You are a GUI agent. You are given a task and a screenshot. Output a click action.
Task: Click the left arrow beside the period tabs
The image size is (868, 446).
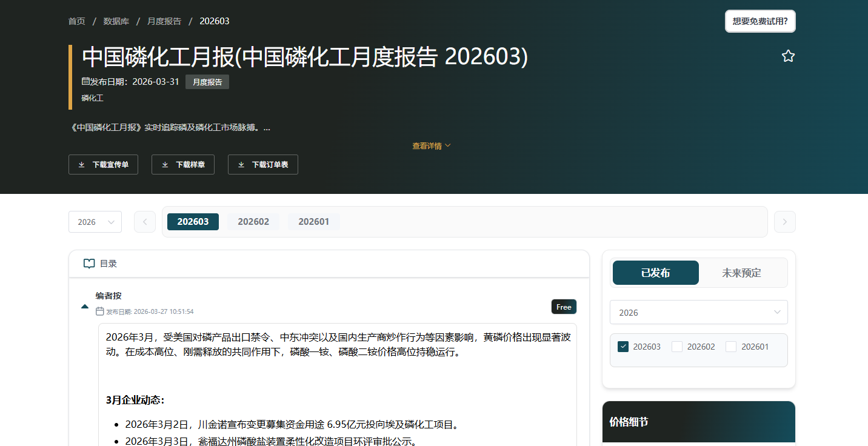144,221
